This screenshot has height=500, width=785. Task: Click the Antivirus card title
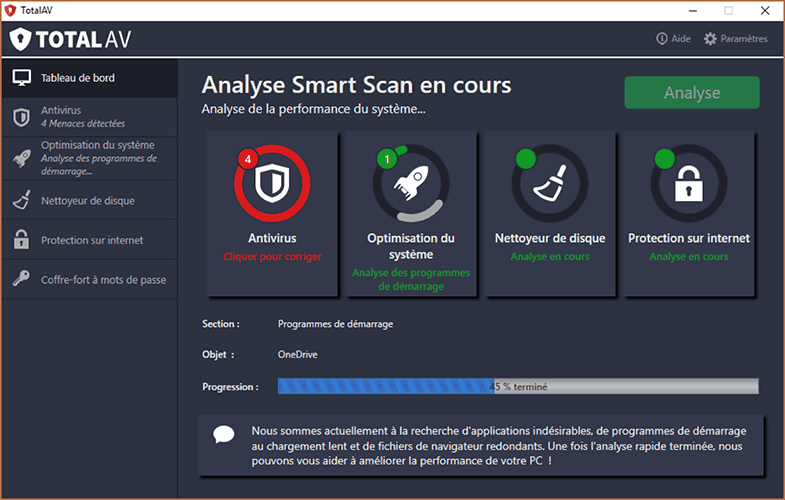[272, 238]
